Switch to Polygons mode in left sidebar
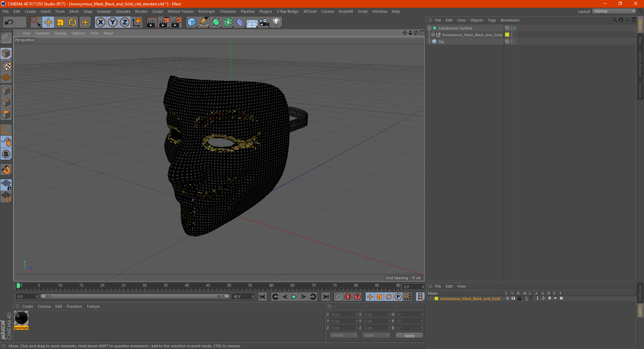This screenshot has height=349, width=644. 6,114
